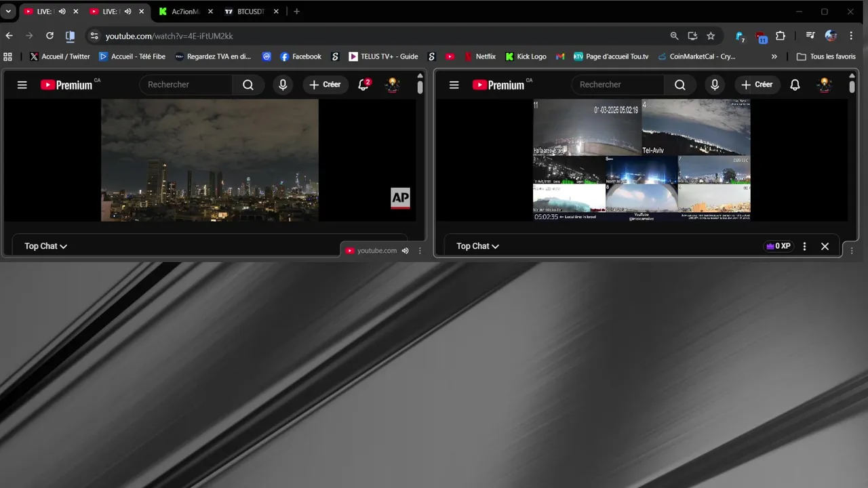The height and width of the screenshot is (488, 868).
Task: Expand left pane Top Chat dropdown
Action: click(x=46, y=246)
